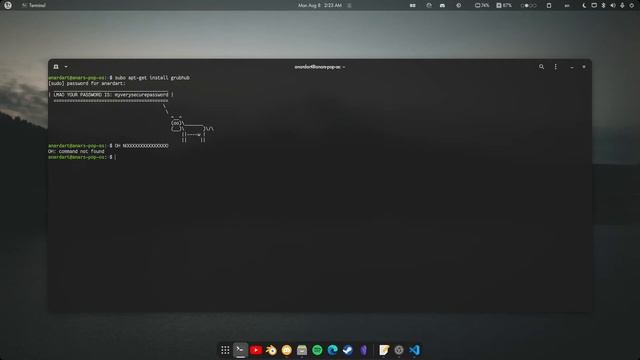The width and height of the screenshot is (640, 360).
Task: Open the Files manager from dock
Action: [x=302, y=350]
